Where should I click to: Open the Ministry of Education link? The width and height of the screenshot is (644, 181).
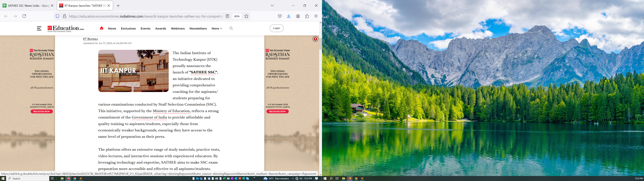[171, 111]
